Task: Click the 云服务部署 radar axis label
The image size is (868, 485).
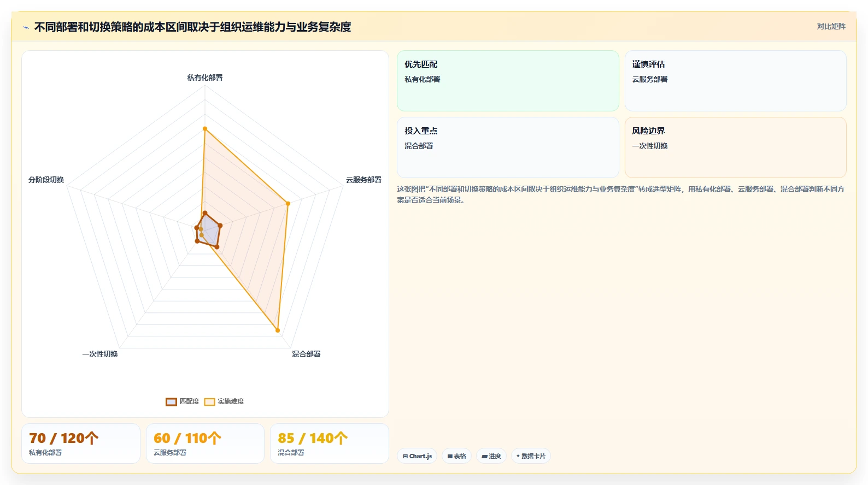Action: point(363,180)
